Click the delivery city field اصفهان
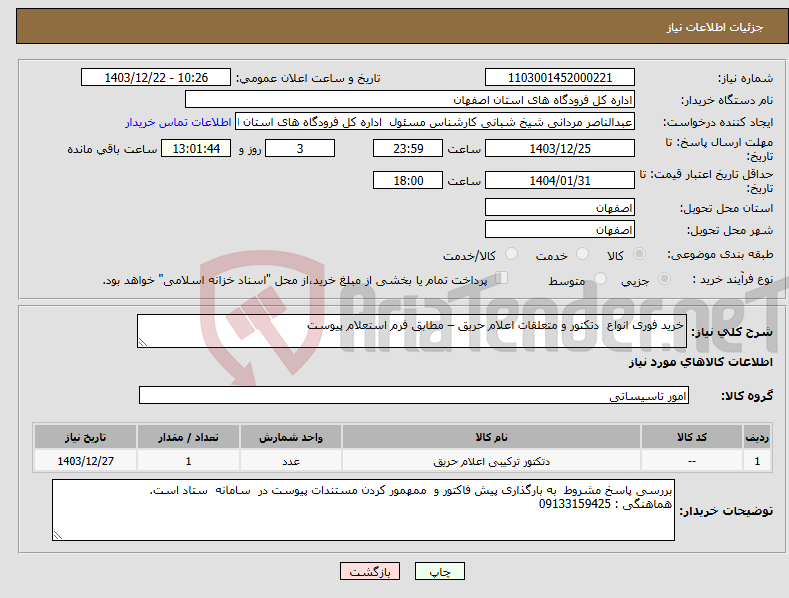The height and width of the screenshot is (598, 789). [560, 230]
